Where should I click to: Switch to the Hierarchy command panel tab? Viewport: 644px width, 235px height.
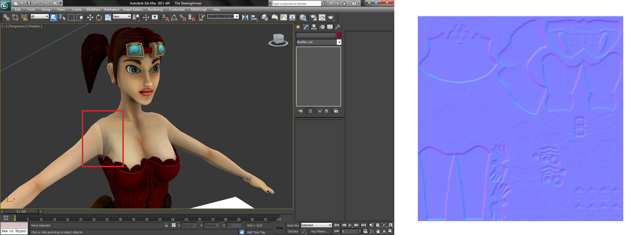(314, 27)
